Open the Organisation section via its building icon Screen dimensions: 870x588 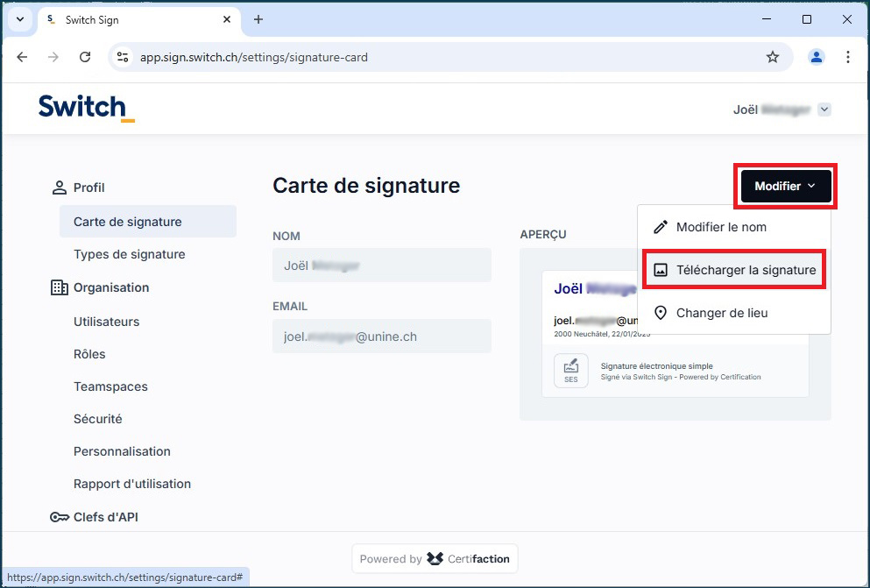pos(60,287)
